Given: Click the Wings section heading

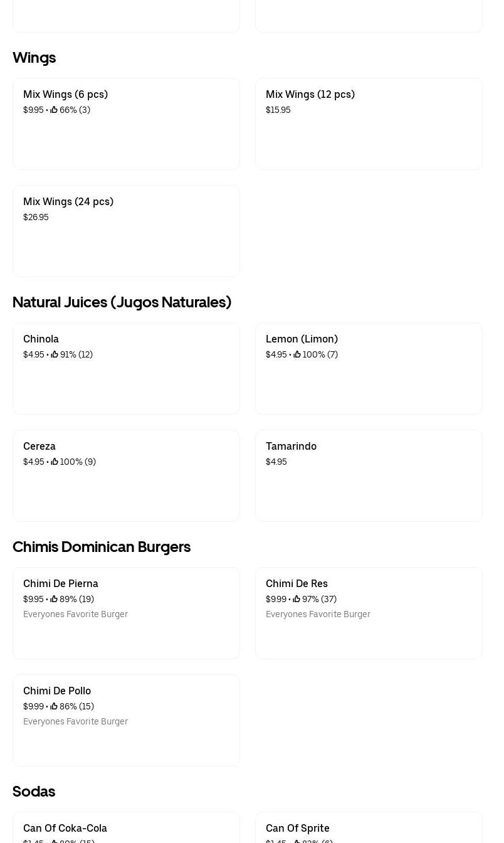Looking at the screenshot, I should tap(34, 58).
